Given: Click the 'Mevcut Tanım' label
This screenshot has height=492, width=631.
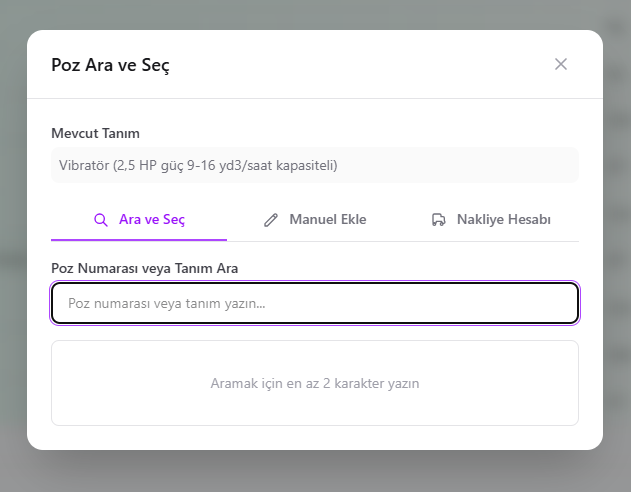Looking at the screenshot, I should tap(95, 133).
